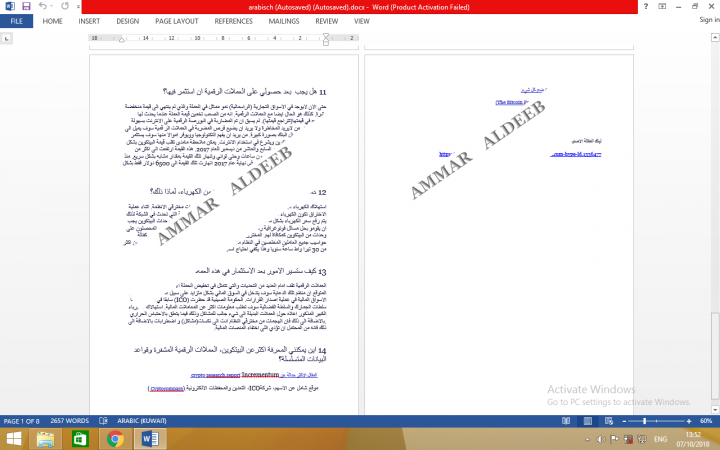Click the vertical scrollbar thumb
The image size is (720, 450).
(715, 356)
